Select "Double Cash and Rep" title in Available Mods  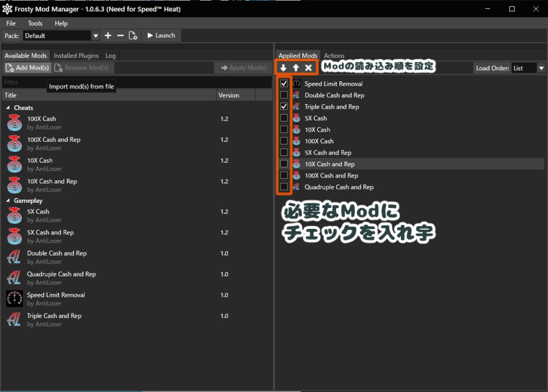[57, 253]
